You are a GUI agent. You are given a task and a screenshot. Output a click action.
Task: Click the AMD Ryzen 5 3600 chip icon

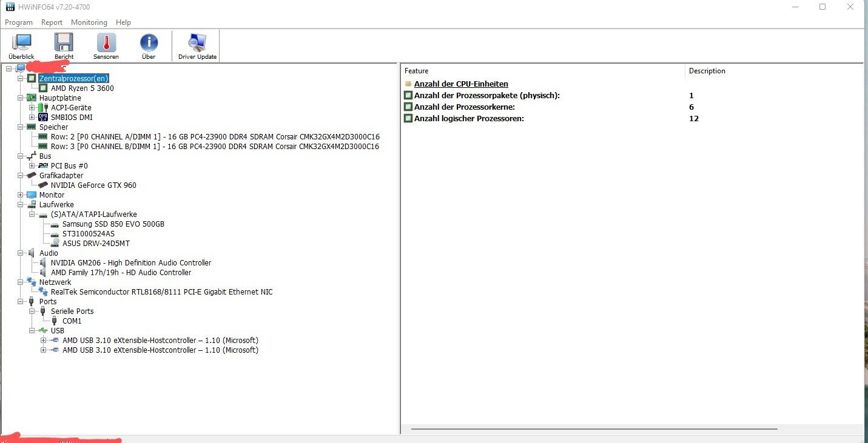(x=43, y=88)
